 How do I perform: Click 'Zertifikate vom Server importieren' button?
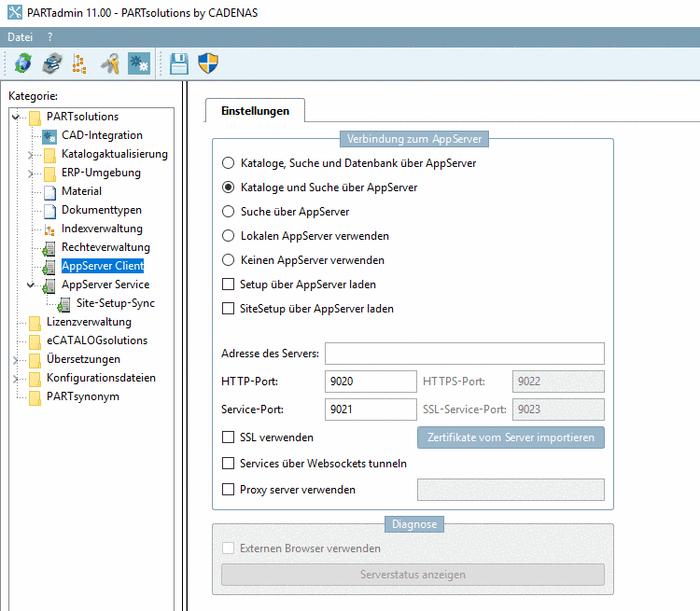511,437
